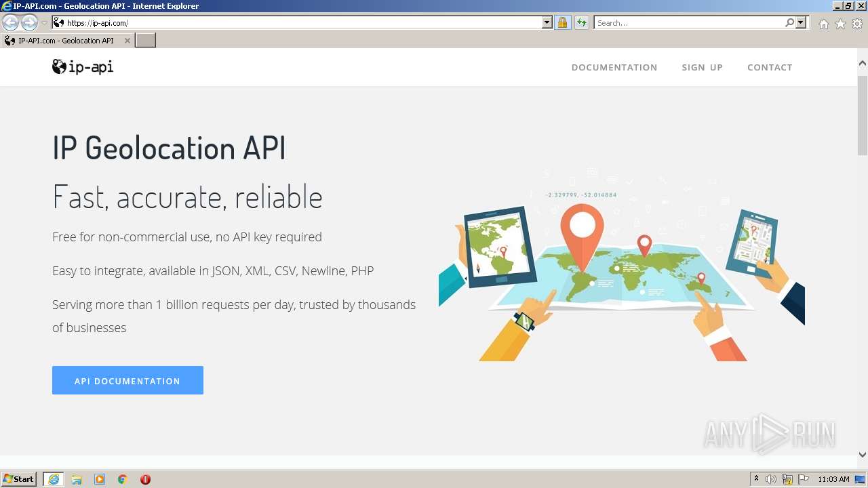The image size is (868, 488).
Task: Show hidden tray icons arrow
Action: click(756, 479)
